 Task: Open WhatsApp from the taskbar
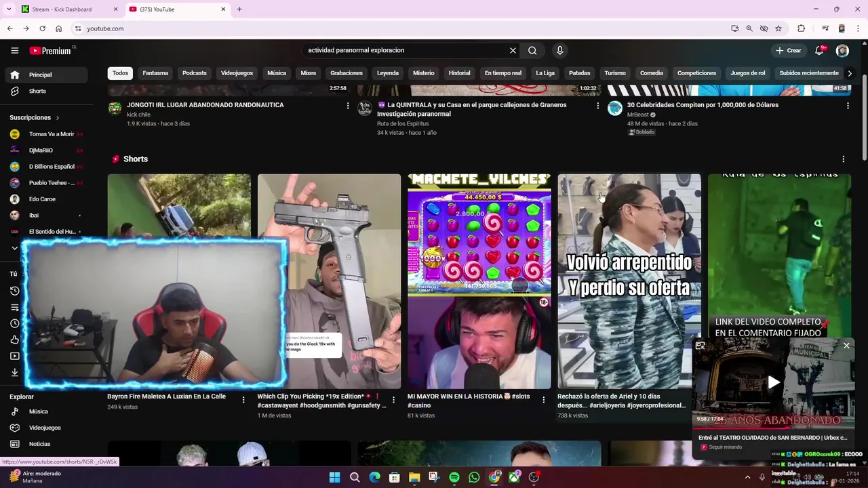point(474,477)
